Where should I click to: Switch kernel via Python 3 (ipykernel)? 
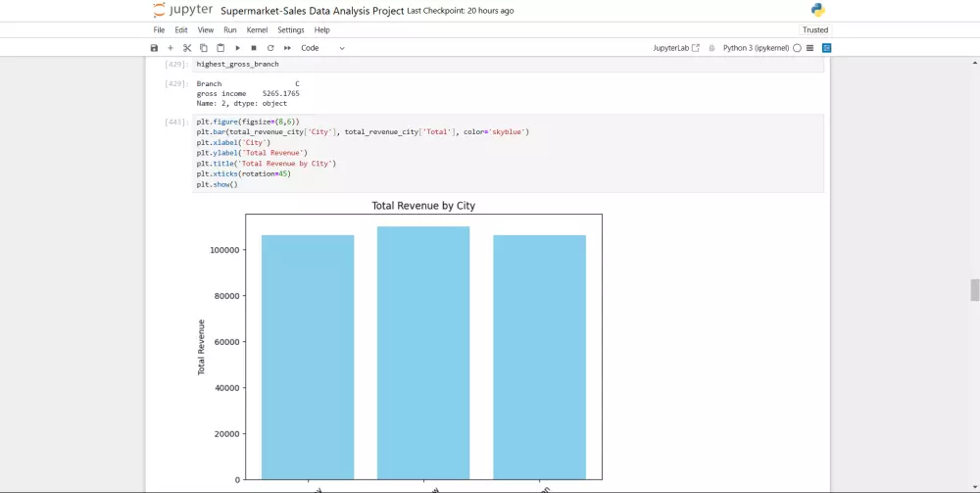tap(756, 48)
